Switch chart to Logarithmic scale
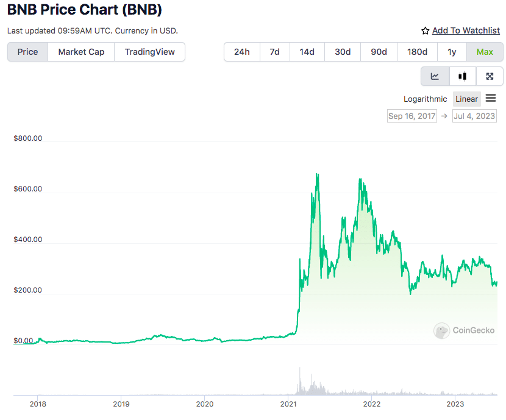The width and height of the screenshot is (506, 420). (x=425, y=99)
